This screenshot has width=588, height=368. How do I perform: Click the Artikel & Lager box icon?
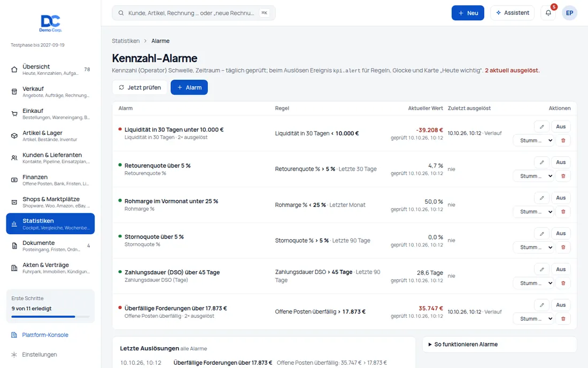coord(14,136)
